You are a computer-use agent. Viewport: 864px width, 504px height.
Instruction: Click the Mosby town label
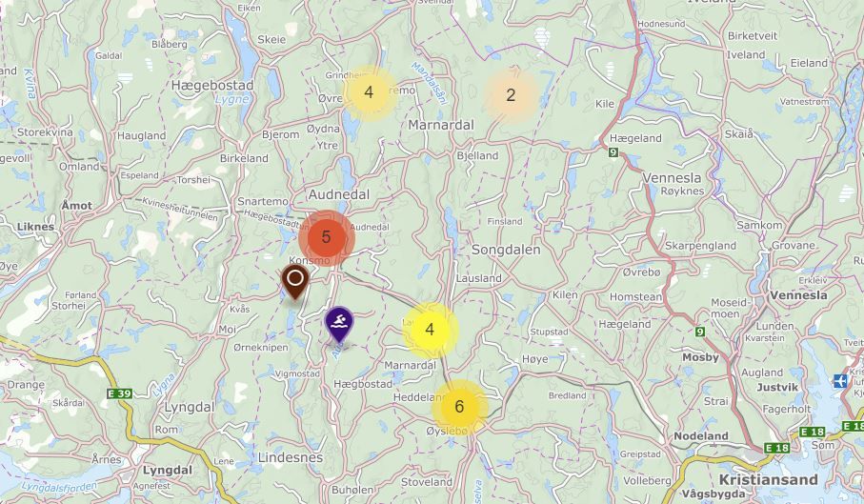700,357
